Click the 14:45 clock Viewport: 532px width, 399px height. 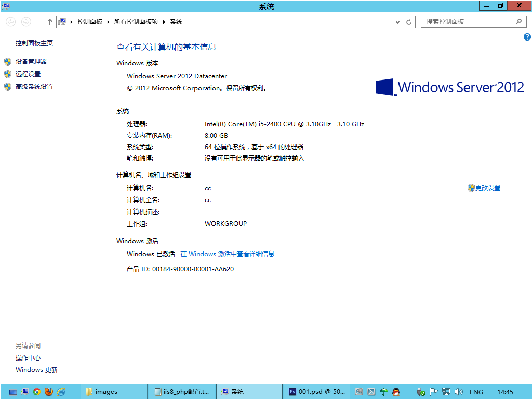[505, 392]
